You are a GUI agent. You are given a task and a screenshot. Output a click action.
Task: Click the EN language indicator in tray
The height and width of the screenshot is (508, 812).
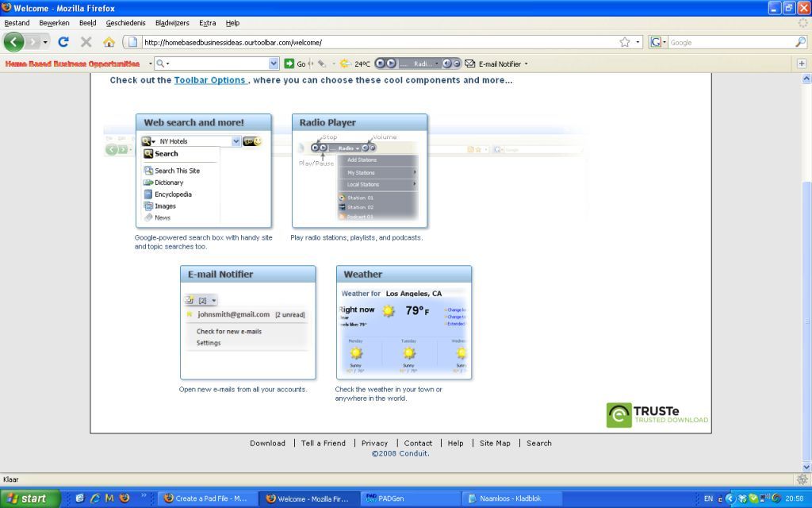(x=708, y=498)
